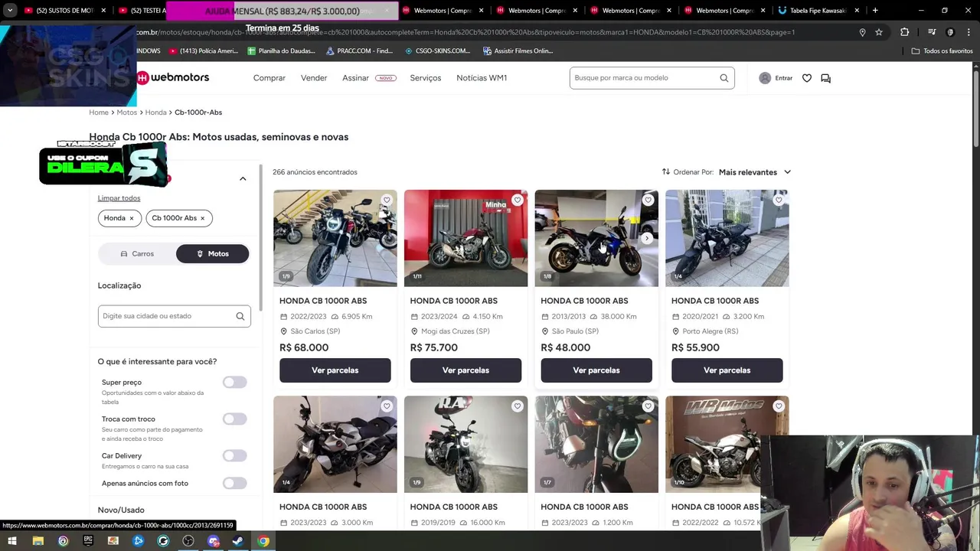Open the Porto Alegre bike photo thumbnail
The width and height of the screenshot is (980, 551).
click(x=727, y=238)
